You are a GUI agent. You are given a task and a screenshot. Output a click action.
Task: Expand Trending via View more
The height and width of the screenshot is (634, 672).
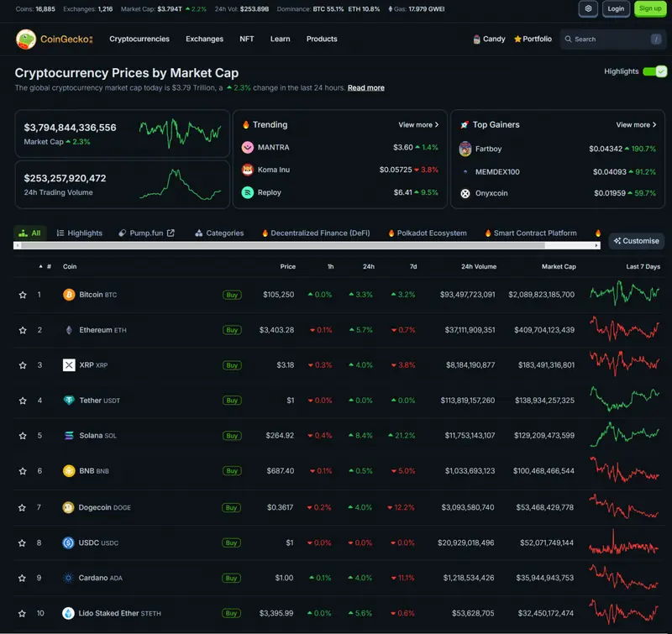pyautogui.click(x=418, y=124)
